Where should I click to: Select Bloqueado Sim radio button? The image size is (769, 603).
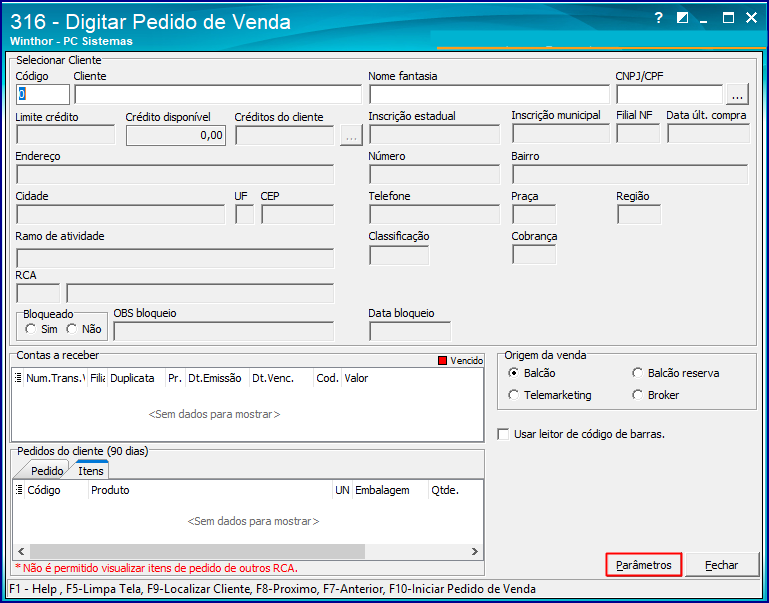pos(31,329)
